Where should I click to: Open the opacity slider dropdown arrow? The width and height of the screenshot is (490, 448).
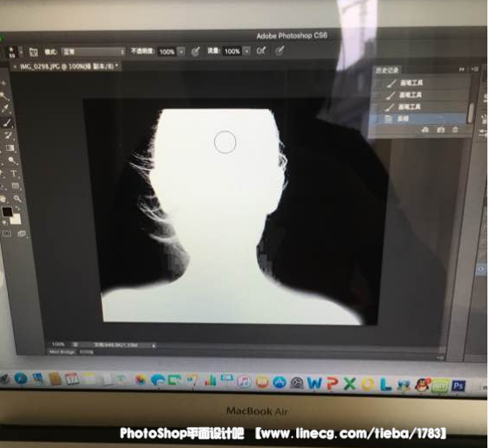tap(182, 52)
